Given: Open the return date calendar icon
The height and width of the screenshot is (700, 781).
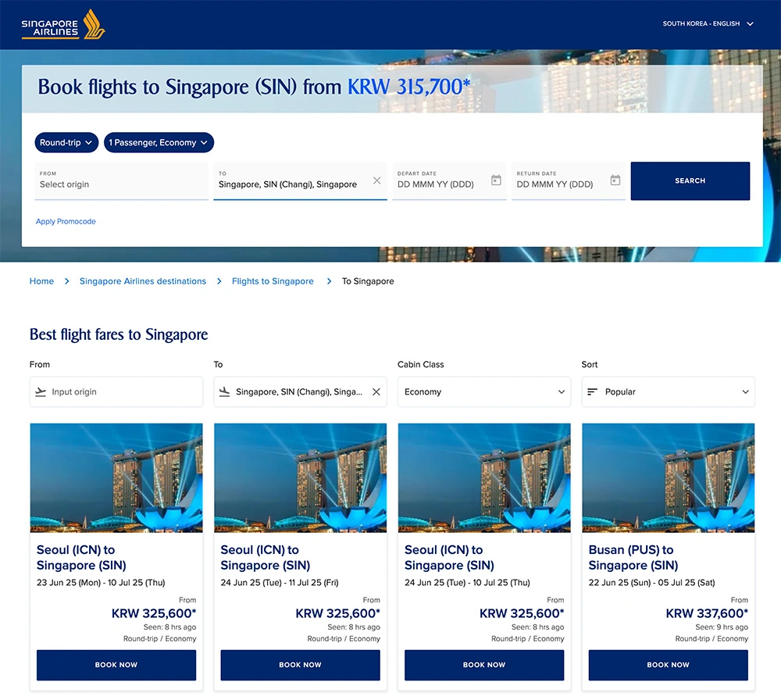Looking at the screenshot, I should [615, 180].
